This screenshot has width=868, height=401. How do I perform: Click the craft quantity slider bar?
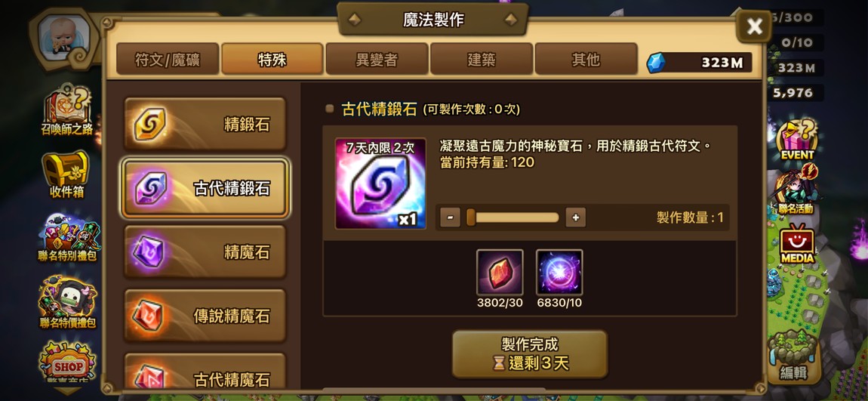pos(513,217)
